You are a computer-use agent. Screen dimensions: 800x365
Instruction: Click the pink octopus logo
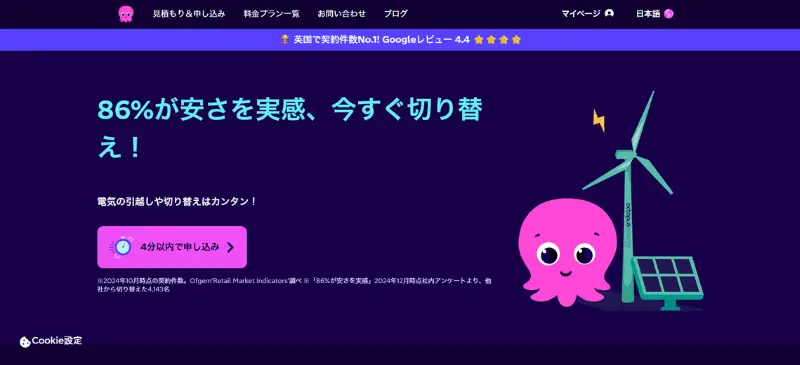126,14
